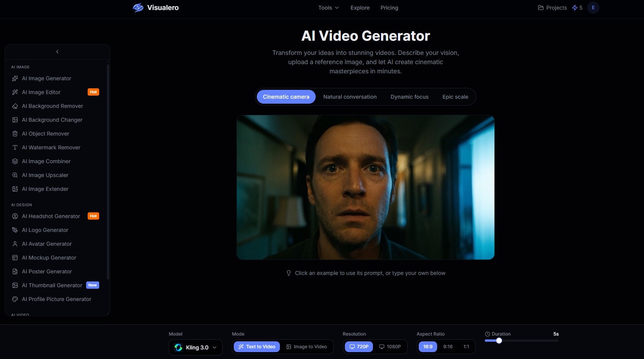This screenshot has width=644, height=359.
Task: Open the AI Thumbnail Generator marked New
Action: (52, 285)
